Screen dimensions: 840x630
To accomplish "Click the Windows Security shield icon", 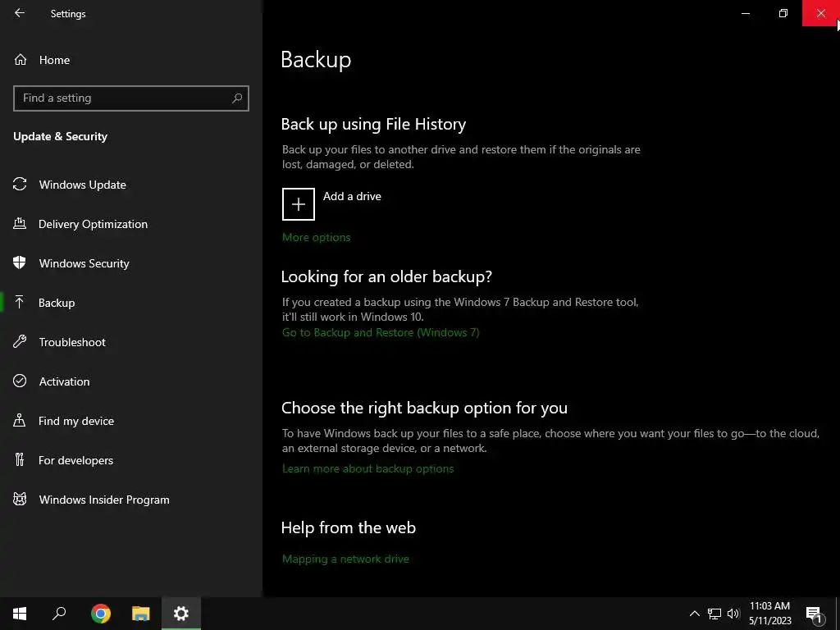I will (20, 262).
